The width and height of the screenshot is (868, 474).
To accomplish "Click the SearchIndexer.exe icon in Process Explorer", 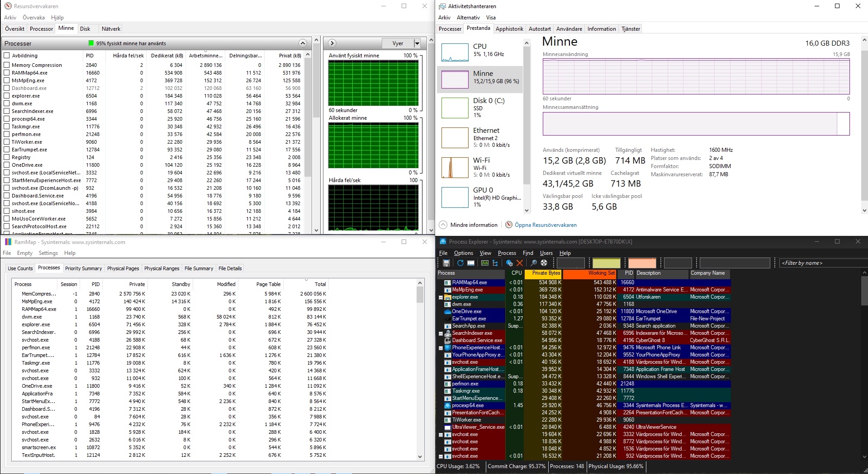I will pos(448,333).
